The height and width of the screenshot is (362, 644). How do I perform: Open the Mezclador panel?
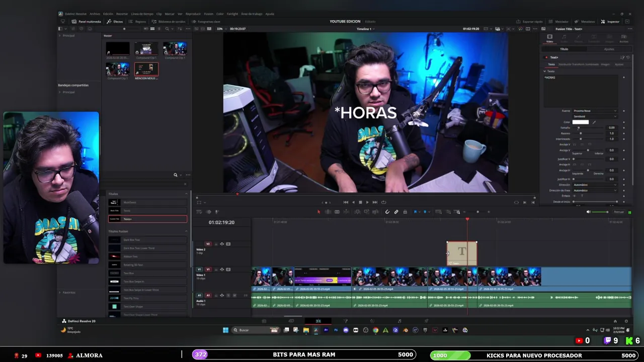[x=558, y=22]
